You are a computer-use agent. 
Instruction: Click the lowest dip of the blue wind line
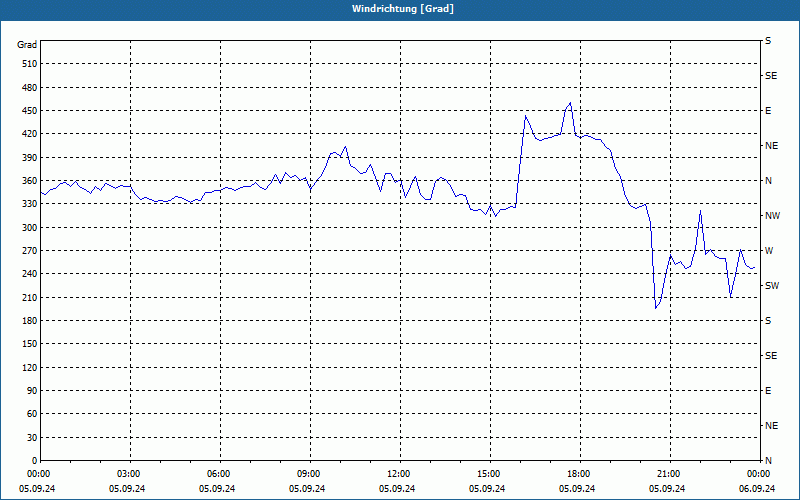point(656,308)
